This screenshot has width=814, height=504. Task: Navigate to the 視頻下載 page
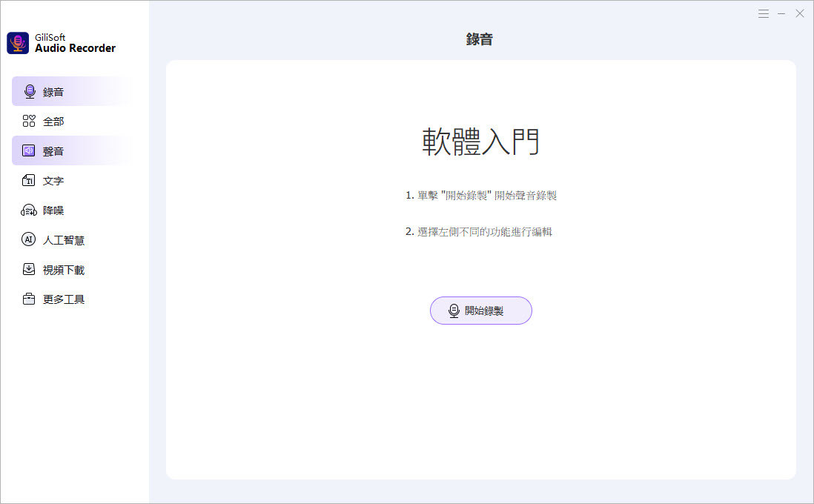click(64, 270)
